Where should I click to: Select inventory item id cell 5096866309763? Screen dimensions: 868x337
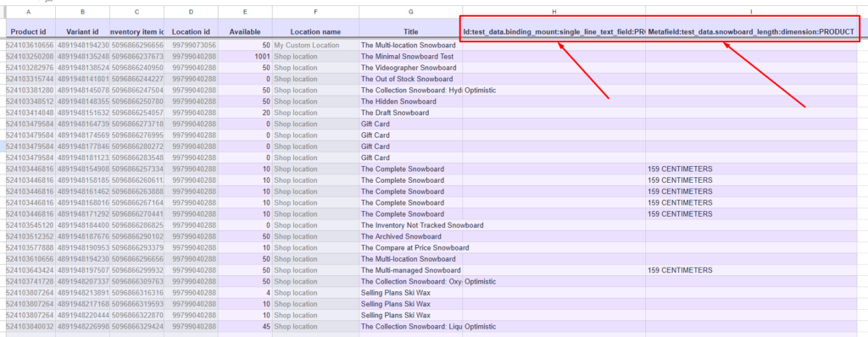pos(136,281)
